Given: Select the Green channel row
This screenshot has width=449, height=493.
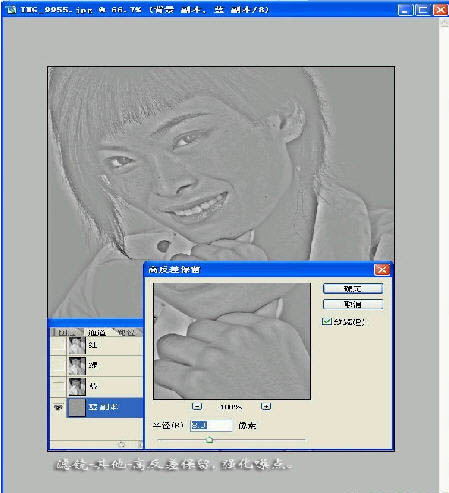Looking at the screenshot, I should [97, 366].
